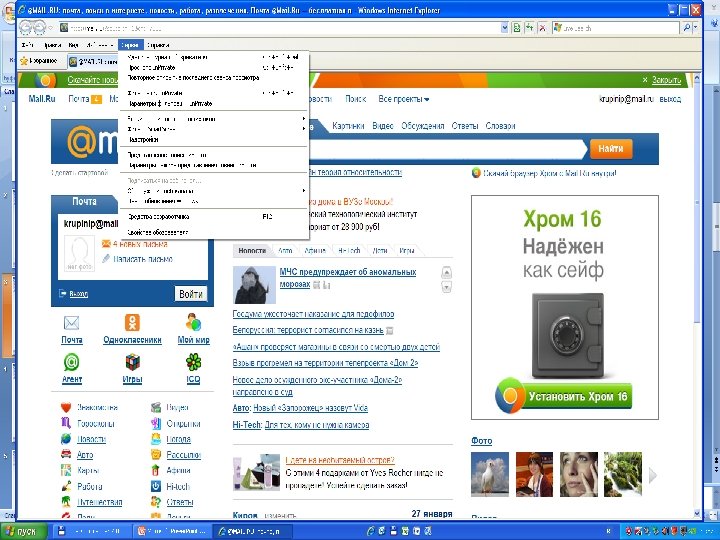Image resolution: width=720 pixels, height=540 pixels.
Task: Open the white bird photo thumbnail
Action: 490,474
